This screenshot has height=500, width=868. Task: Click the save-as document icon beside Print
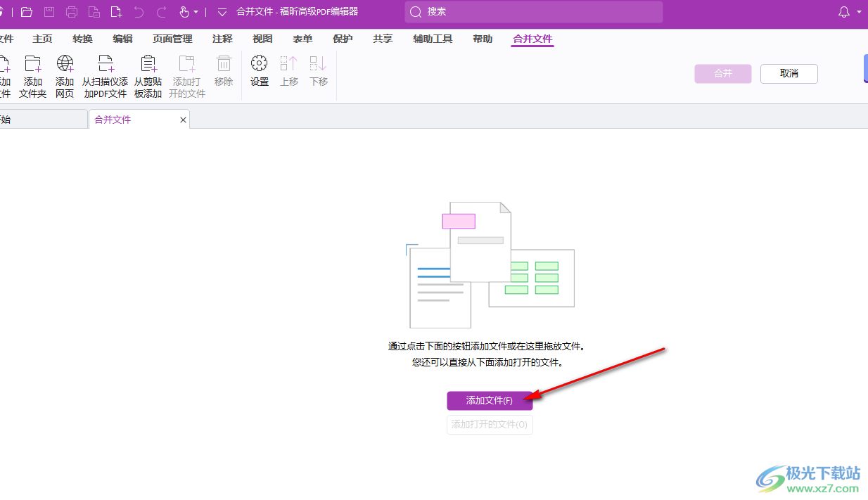pyautogui.click(x=94, y=12)
